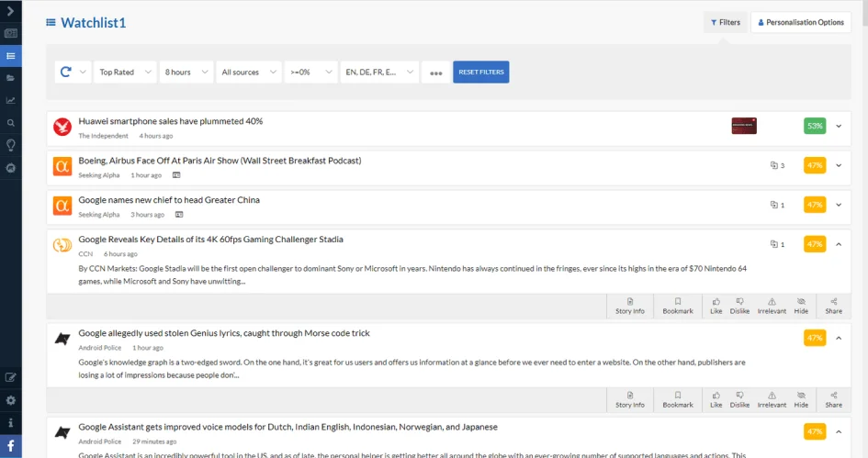This screenshot has width=868, height=458.
Task: Share the Genius lyrics story
Action: tap(834, 399)
